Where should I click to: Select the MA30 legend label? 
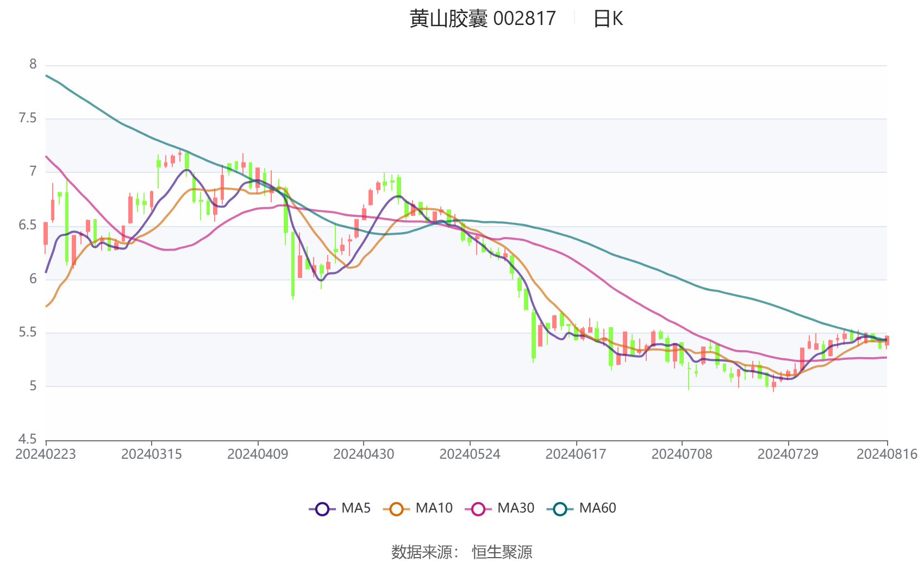pos(516,508)
